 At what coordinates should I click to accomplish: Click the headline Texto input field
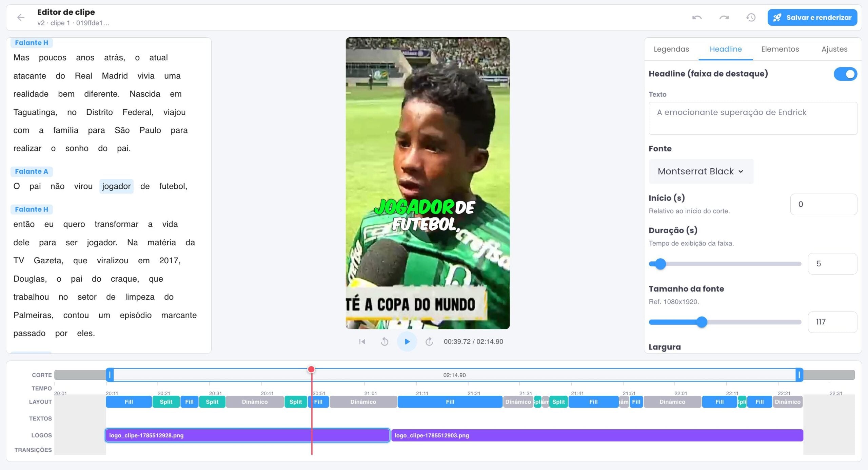(x=753, y=118)
